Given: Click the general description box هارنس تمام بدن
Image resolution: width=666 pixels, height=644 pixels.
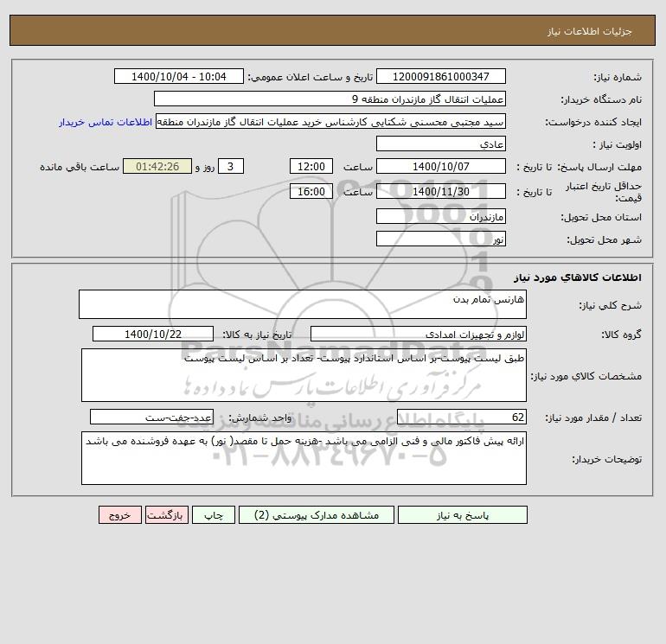Looking at the screenshot, I should tap(303, 304).
